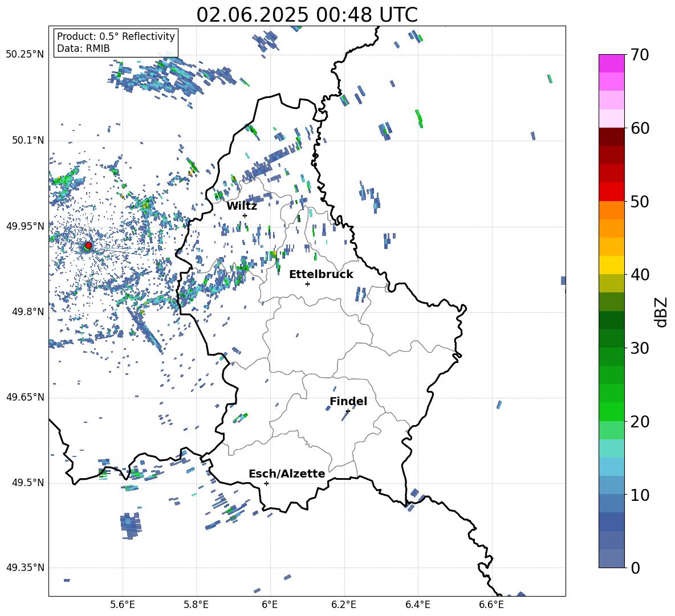
Task: Click the cross marker below Ettelbruck
Action: [307, 284]
